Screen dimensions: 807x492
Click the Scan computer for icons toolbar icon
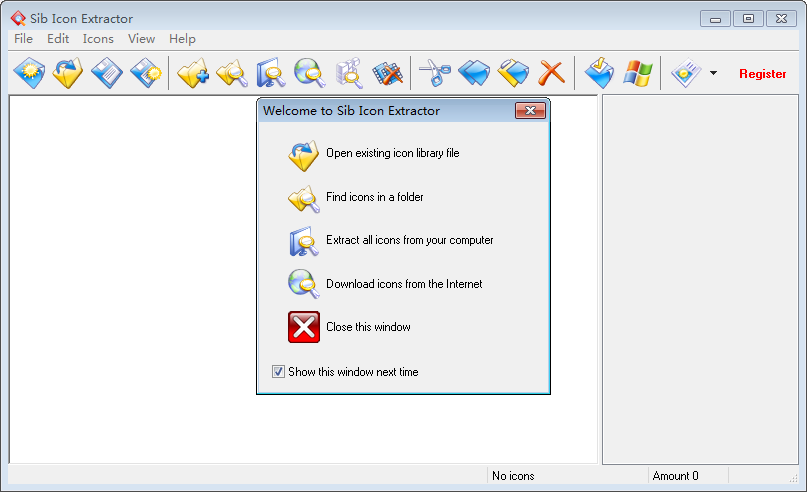coord(271,73)
